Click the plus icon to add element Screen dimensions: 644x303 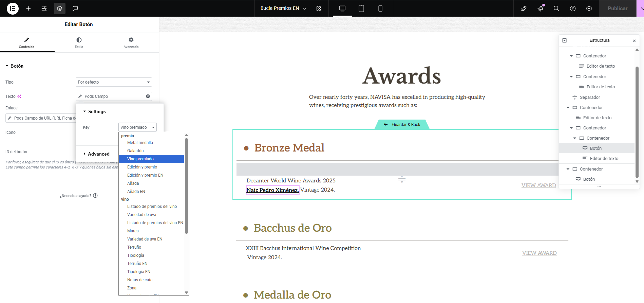[29, 8]
